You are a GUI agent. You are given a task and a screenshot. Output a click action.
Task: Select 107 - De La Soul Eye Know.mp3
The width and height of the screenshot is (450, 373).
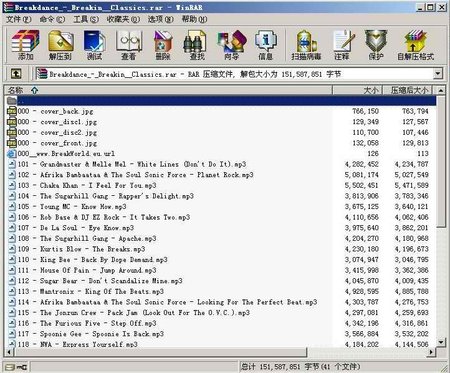point(76,228)
